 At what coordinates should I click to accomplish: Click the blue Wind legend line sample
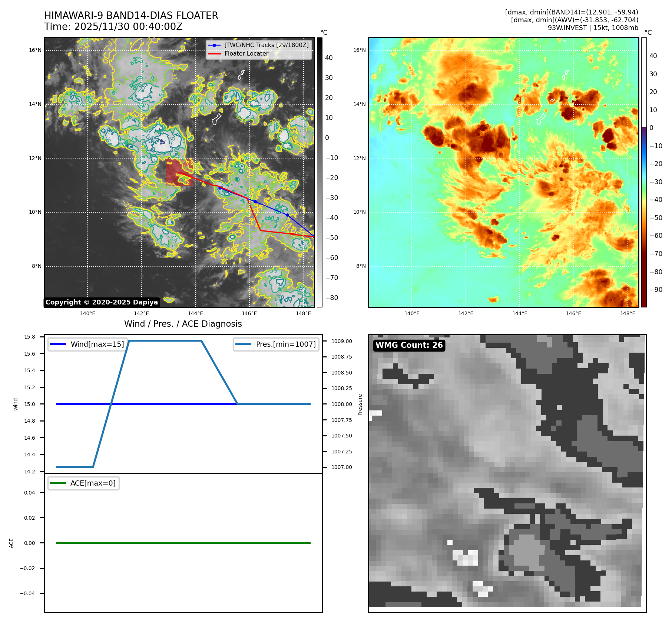click(x=57, y=344)
